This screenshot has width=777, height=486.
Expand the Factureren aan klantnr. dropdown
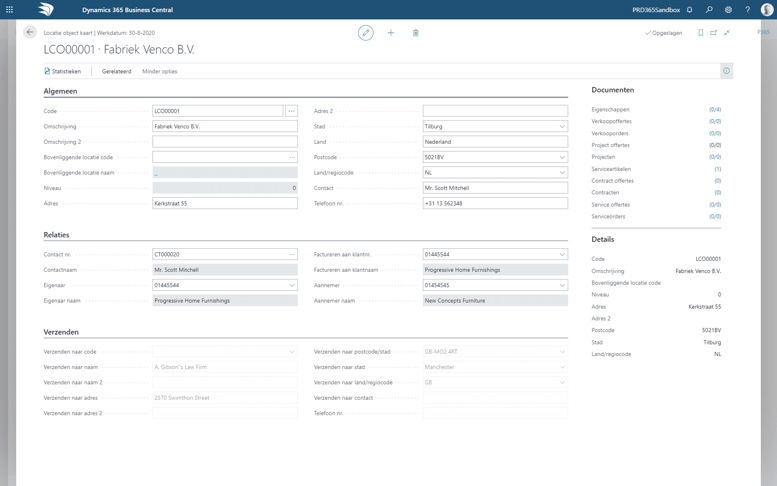(562, 254)
